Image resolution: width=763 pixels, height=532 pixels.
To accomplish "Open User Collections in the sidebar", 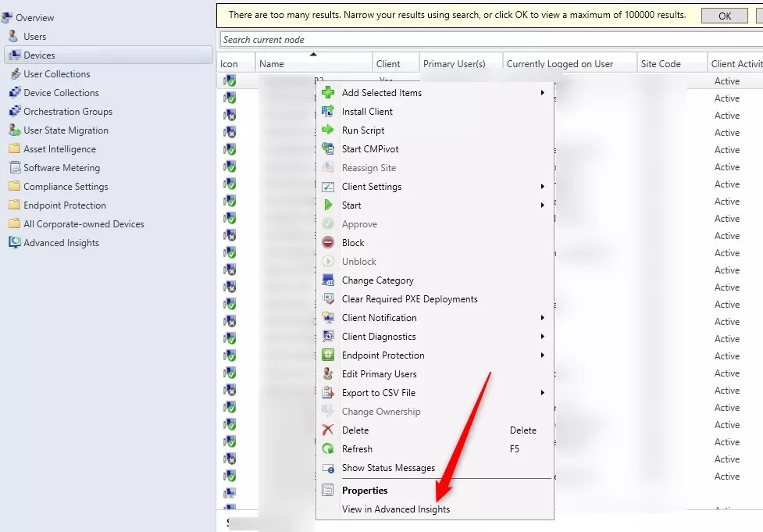I will coord(56,74).
